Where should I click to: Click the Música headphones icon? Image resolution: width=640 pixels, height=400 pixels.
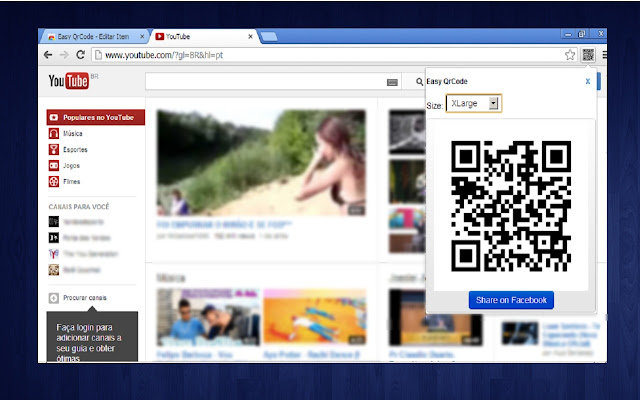[x=53, y=133]
